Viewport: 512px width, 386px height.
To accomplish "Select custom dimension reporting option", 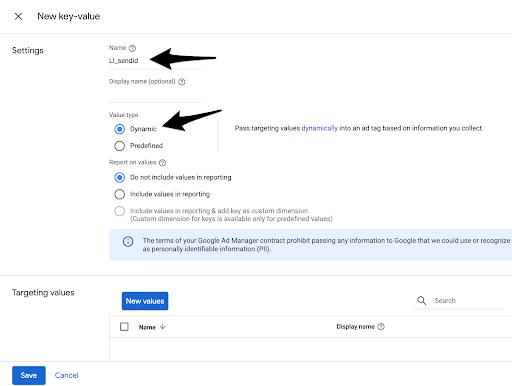I will 120,211.
